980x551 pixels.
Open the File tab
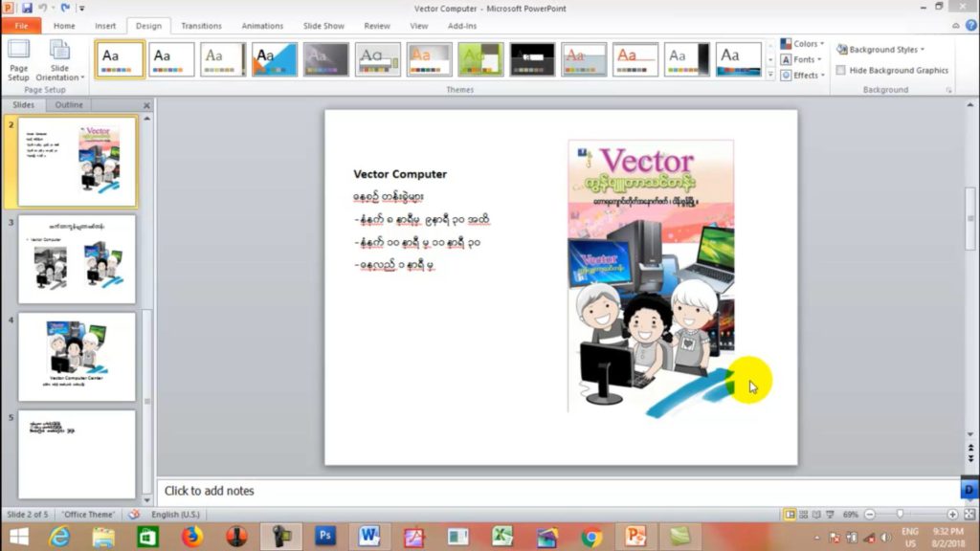21,26
